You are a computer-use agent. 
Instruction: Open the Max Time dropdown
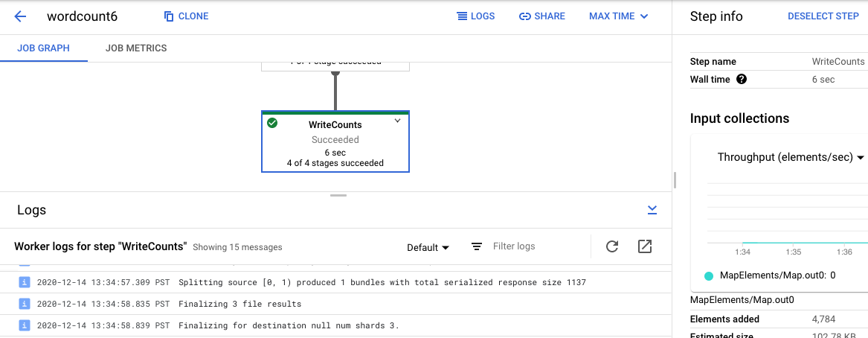point(618,16)
